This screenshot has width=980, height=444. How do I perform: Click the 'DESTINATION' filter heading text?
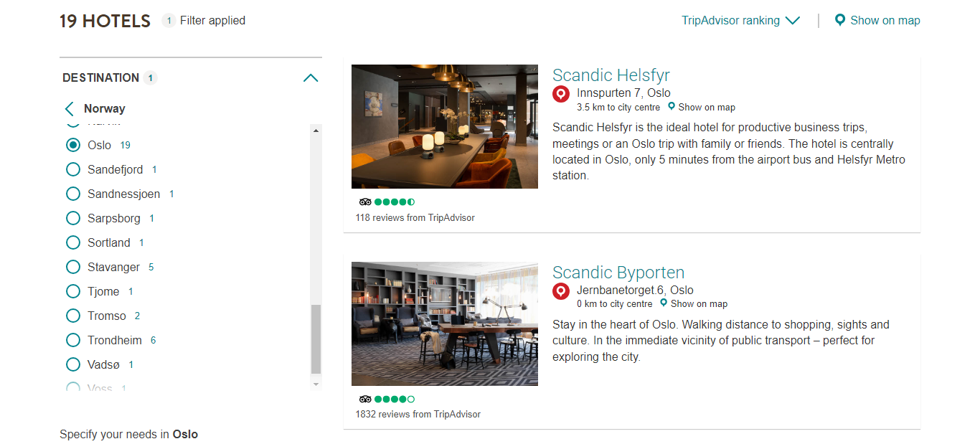[x=101, y=77]
